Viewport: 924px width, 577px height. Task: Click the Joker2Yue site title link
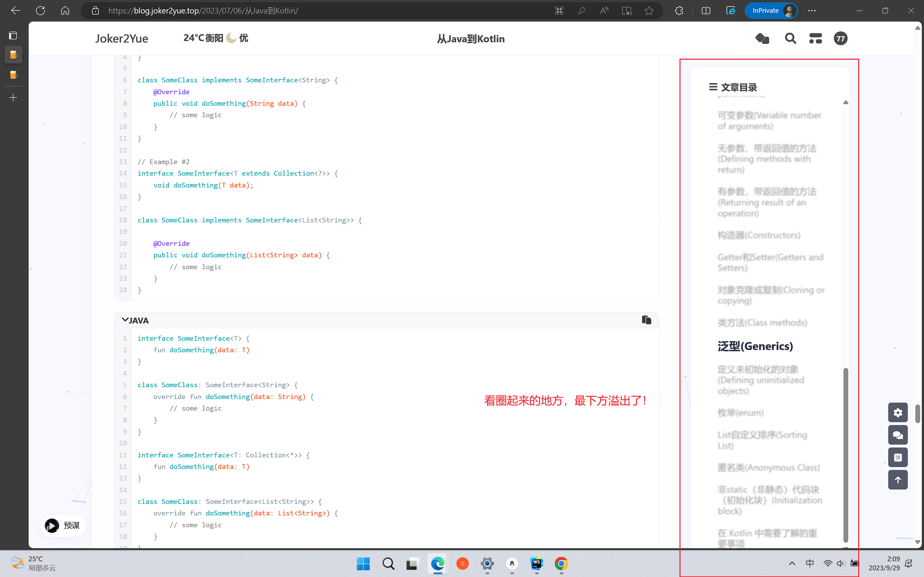[x=121, y=38]
